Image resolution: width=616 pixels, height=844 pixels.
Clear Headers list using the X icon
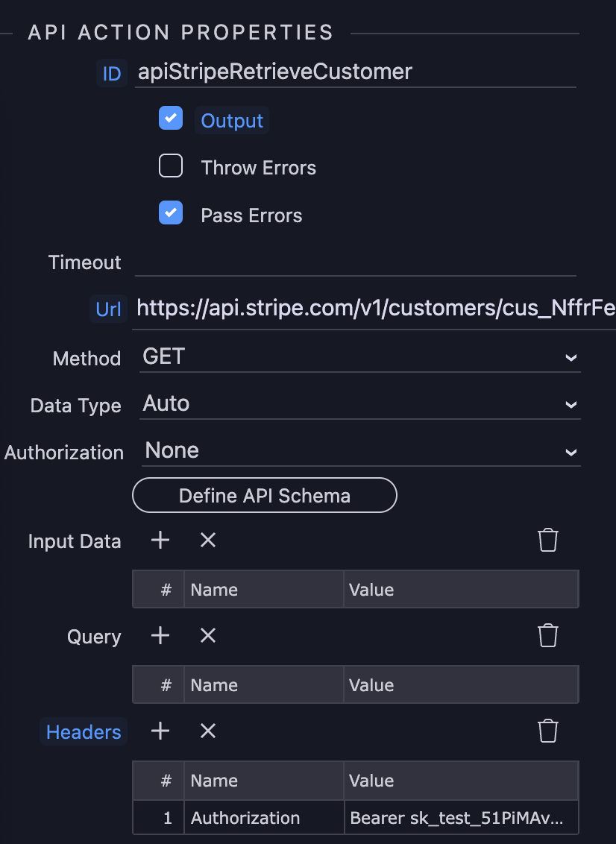coord(207,731)
